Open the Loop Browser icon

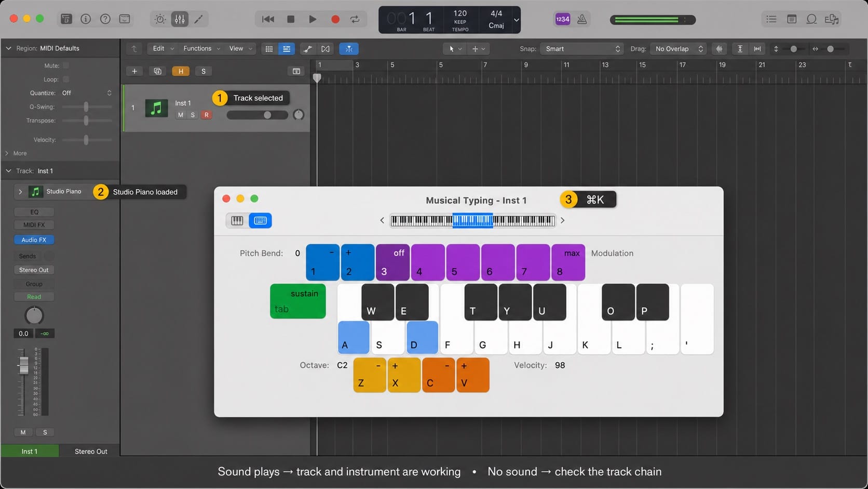click(811, 19)
